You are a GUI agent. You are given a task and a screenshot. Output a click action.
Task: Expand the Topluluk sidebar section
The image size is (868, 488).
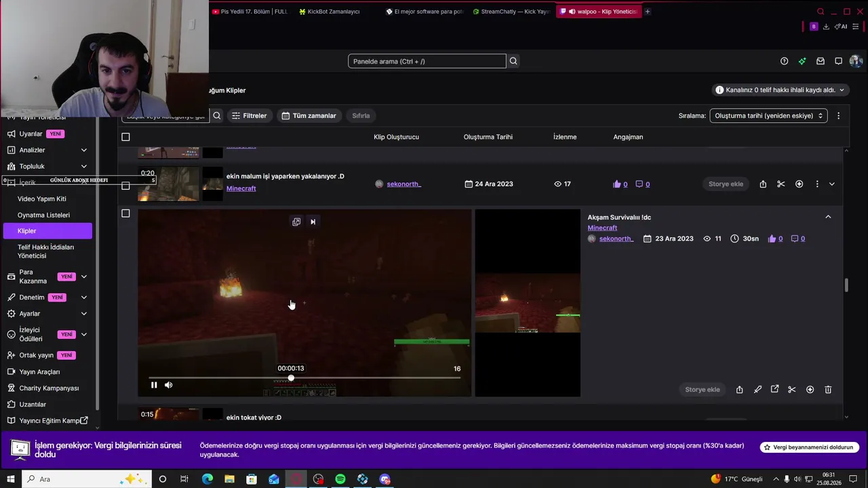[84, 166]
